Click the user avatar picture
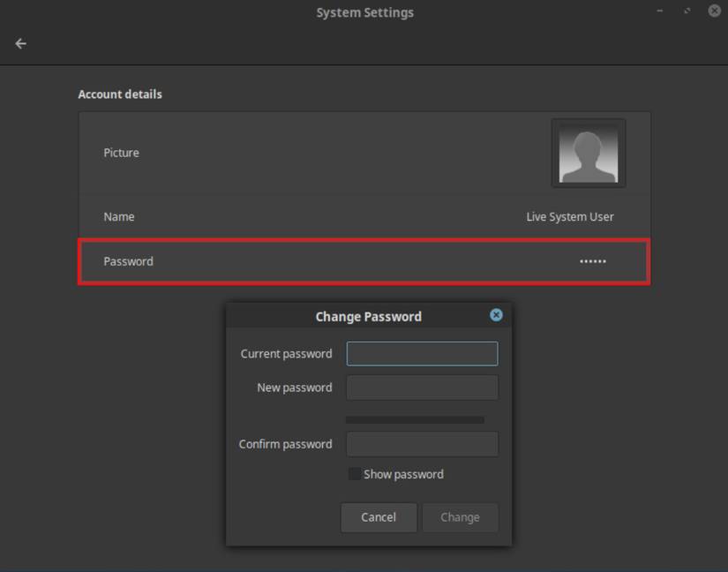The image size is (728, 572). 589,154
